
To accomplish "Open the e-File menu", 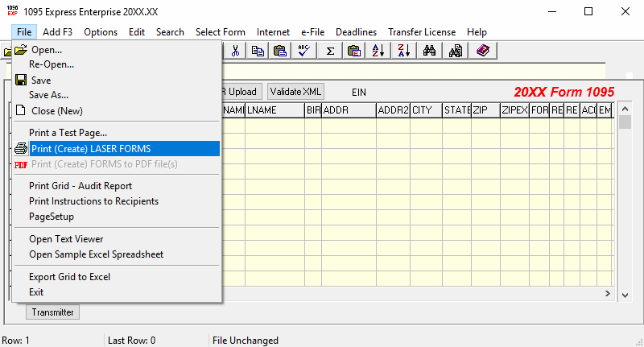I will coord(315,32).
